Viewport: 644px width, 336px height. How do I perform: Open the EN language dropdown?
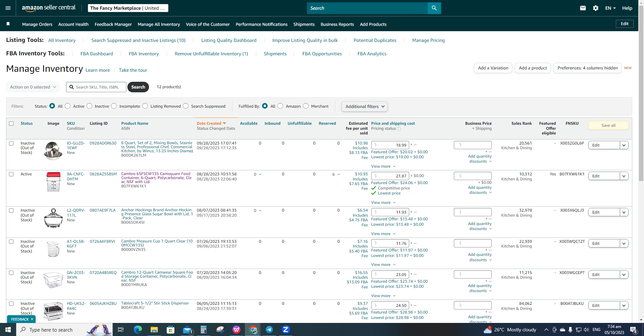tap(610, 8)
